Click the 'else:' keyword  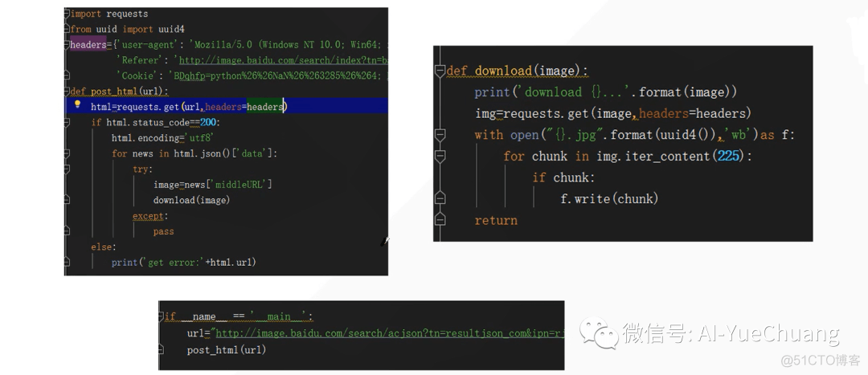[x=104, y=247]
